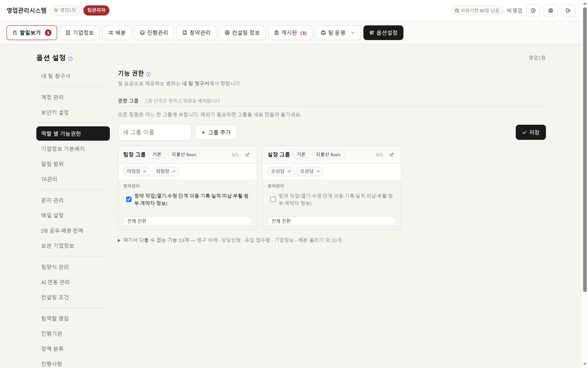Open the 컨설팅 정보 tab
Image resolution: width=588 pixels, height=368 pixels.
[x=242, y=33]
